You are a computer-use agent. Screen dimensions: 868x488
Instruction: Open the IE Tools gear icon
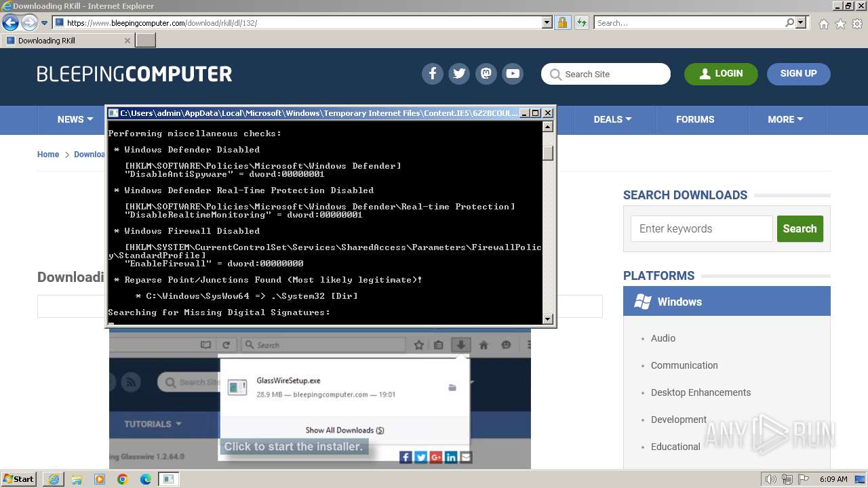click(857, 24)
